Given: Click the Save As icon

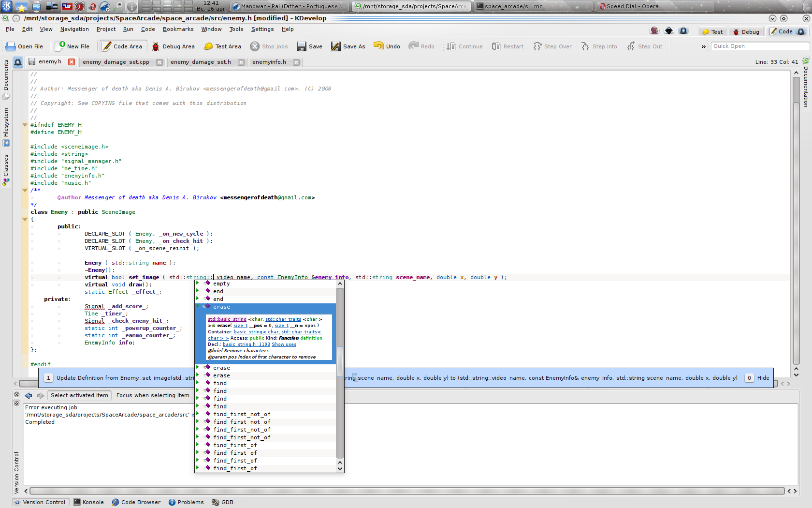Looking at the screenshot, I should coord(335,46).
